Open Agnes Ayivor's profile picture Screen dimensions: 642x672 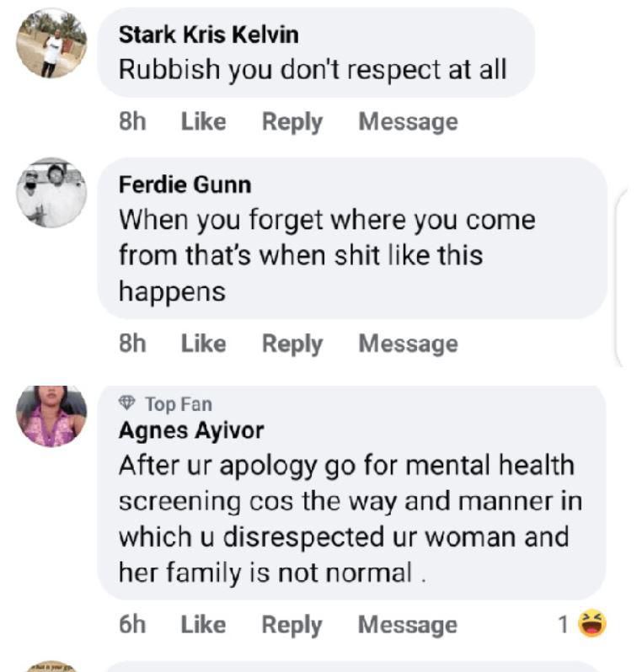tap(51, 415)
